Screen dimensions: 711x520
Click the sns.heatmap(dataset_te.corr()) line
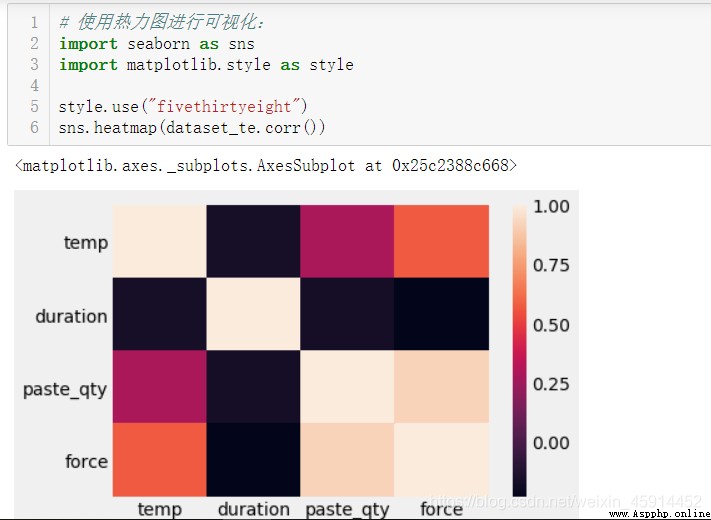click(x=192, y=127)
